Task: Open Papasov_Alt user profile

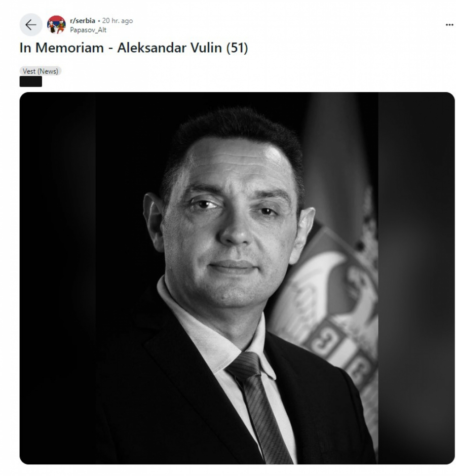Action: click(x=88, y=30)
